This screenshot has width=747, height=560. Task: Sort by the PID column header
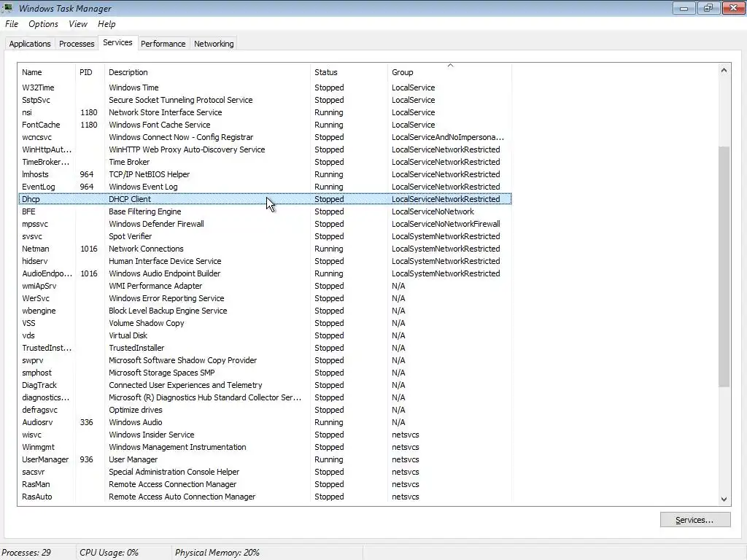point(90,72)
